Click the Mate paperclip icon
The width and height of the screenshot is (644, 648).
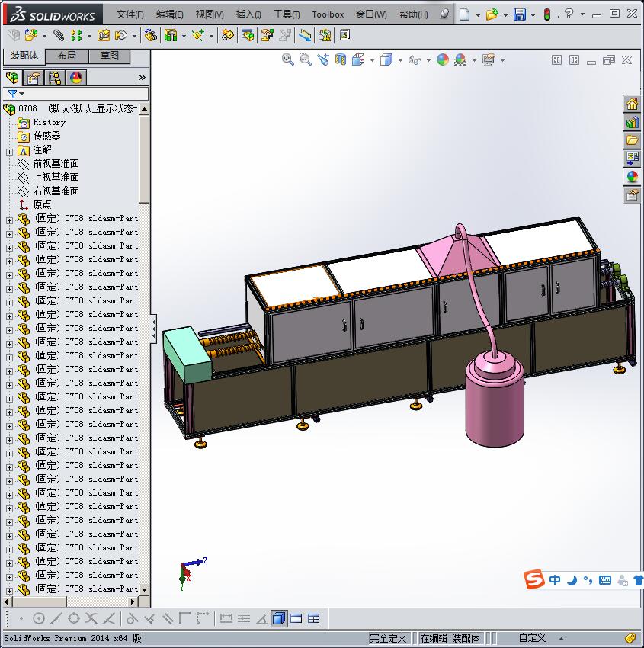[x=59, y=36]
